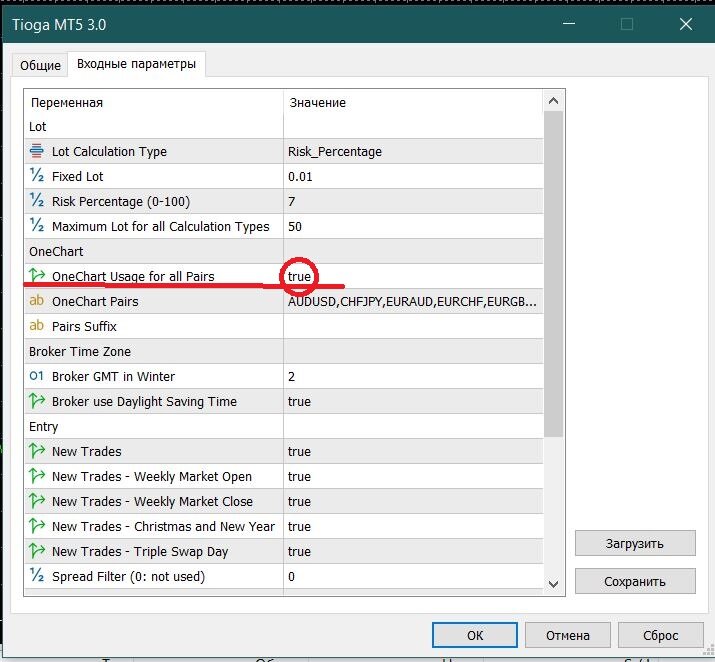Select the Broker Time Zone header row

coord(284,351)
